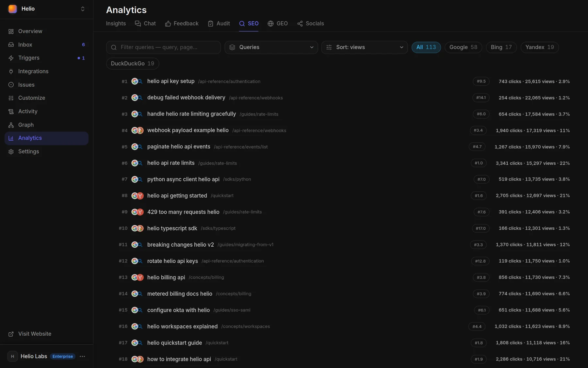Click the /concepts/billing path on metered billing row
Viewport: 588px width, 368px height.
point(234,294)
